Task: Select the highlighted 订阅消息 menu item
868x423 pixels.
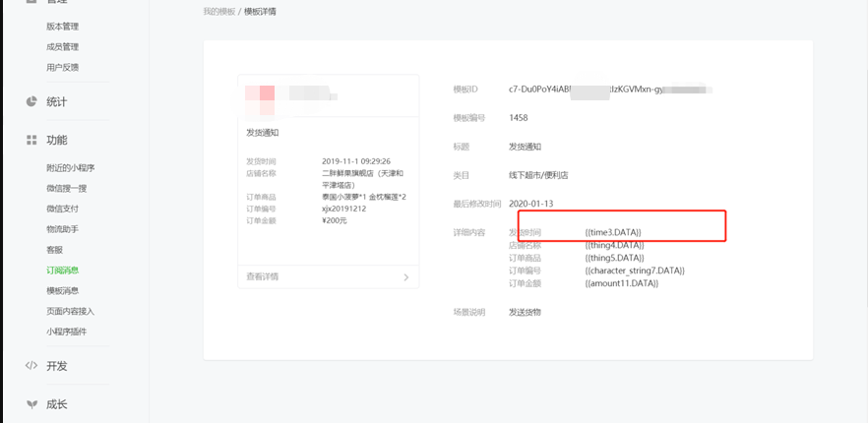Action: [x=63, y=271]
